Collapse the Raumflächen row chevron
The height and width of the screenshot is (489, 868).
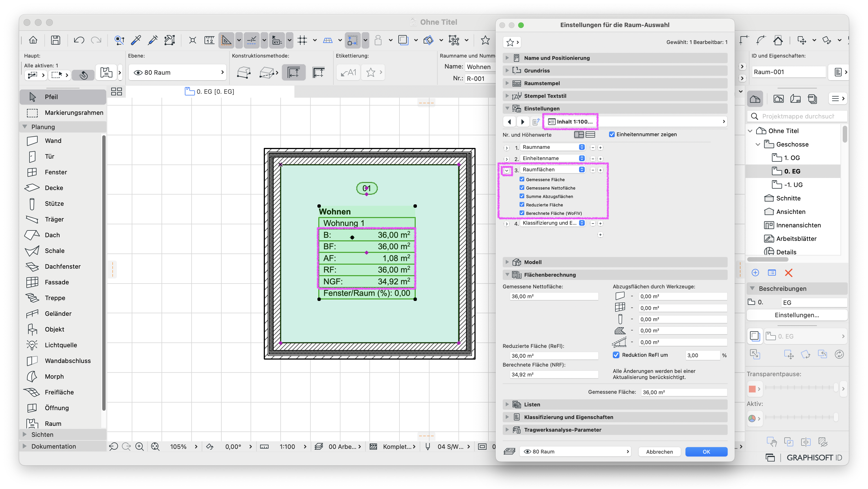click(506, 170)
